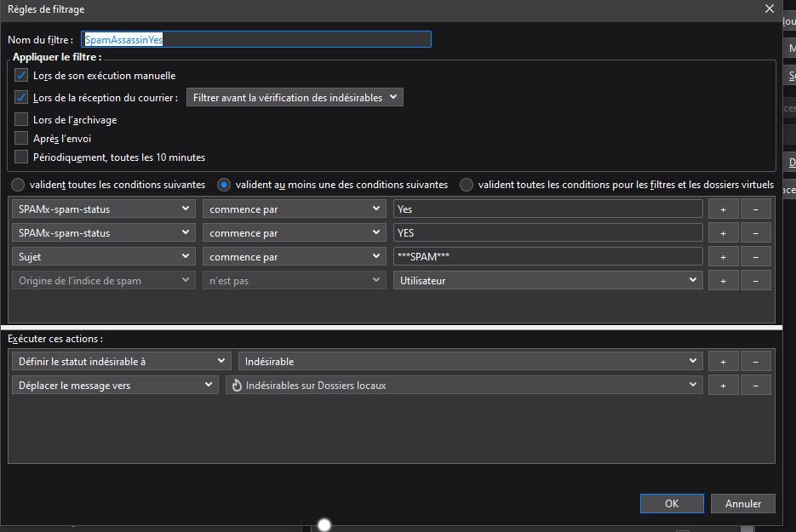Add an action after 'Déplacer le message vers'
796x532 pixels.
tap(723, 386)
